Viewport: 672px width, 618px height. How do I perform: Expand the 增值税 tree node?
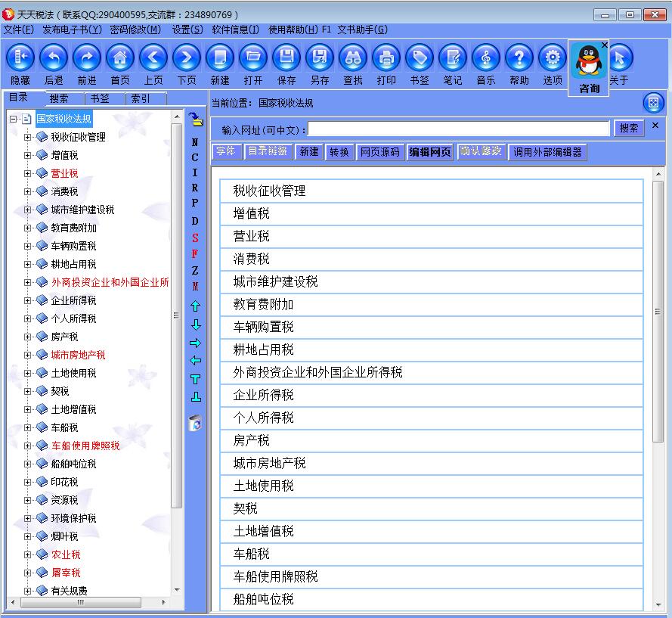coord(28,155)
